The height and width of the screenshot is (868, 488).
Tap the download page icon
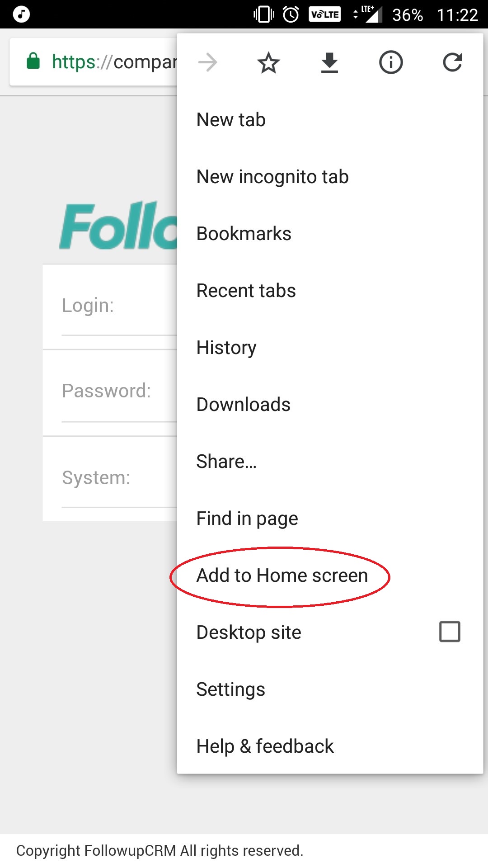click(x=329, y=62)
